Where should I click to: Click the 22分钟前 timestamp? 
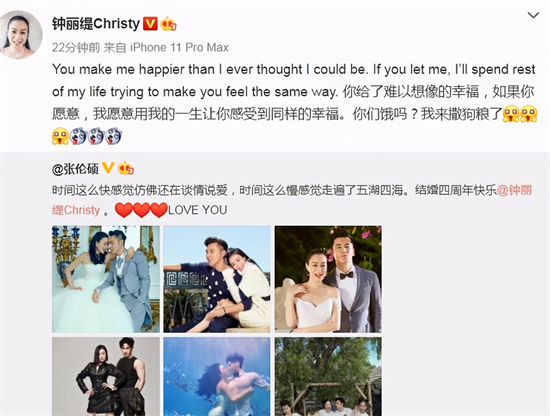pos(76,47)
